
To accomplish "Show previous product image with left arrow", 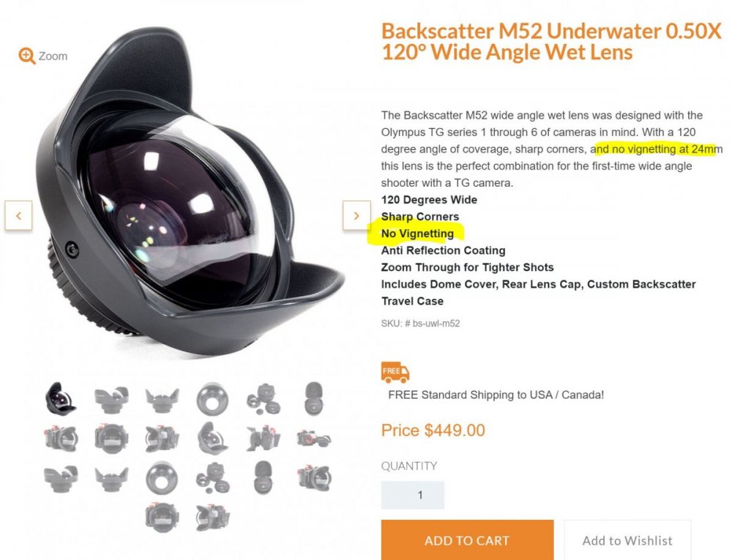I will [x=19, y=216].
